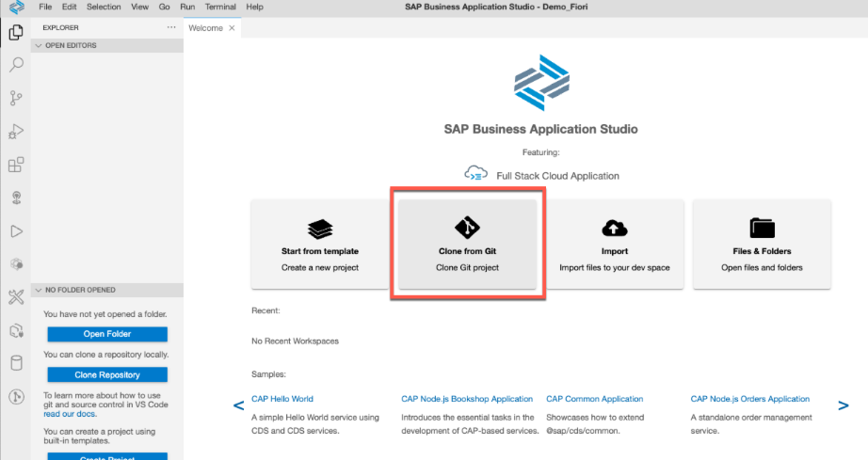Open Explorer more actions ellipsis
The image size is (868, 460).
(171, 27)
